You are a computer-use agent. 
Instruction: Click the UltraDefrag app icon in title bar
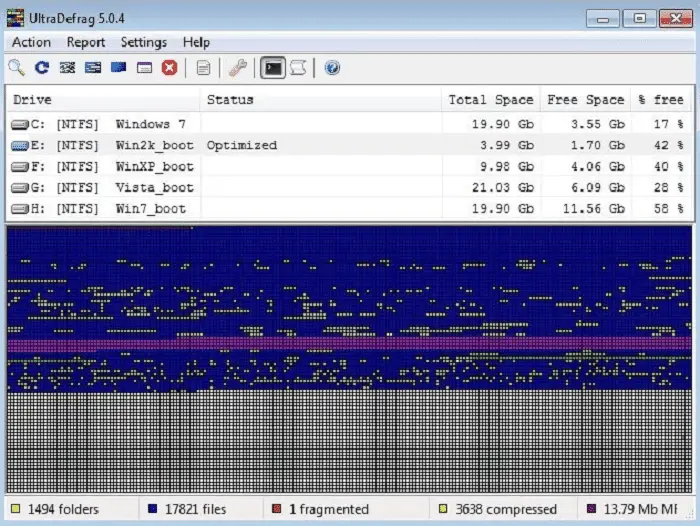(x=15, y=18)
